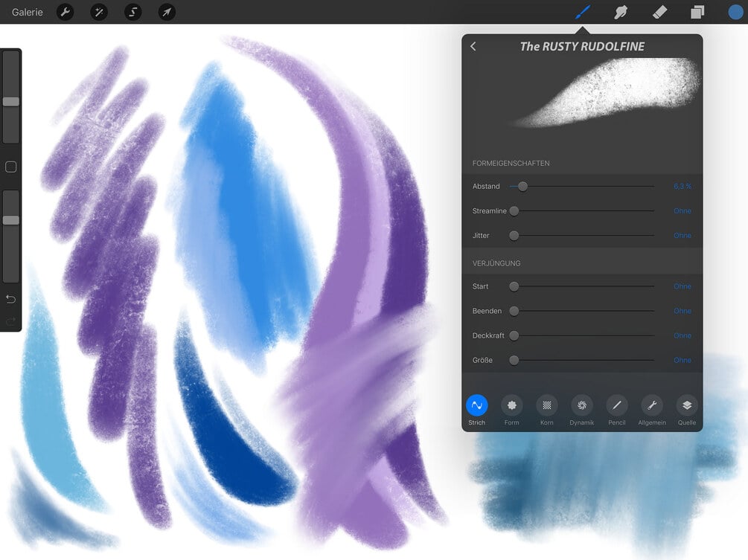Go back from The RUSTY RUDOLFINE settings
748x560 pixels.
[x=473, y=46]
